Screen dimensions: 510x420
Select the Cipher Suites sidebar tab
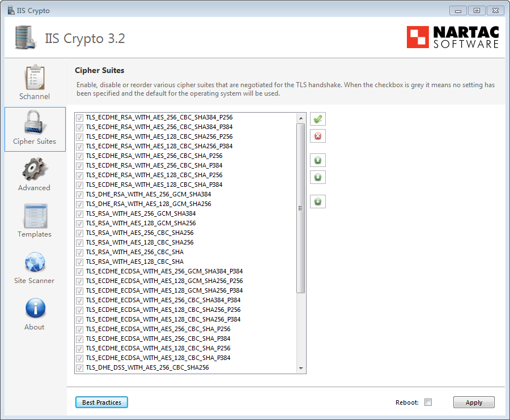35,129
